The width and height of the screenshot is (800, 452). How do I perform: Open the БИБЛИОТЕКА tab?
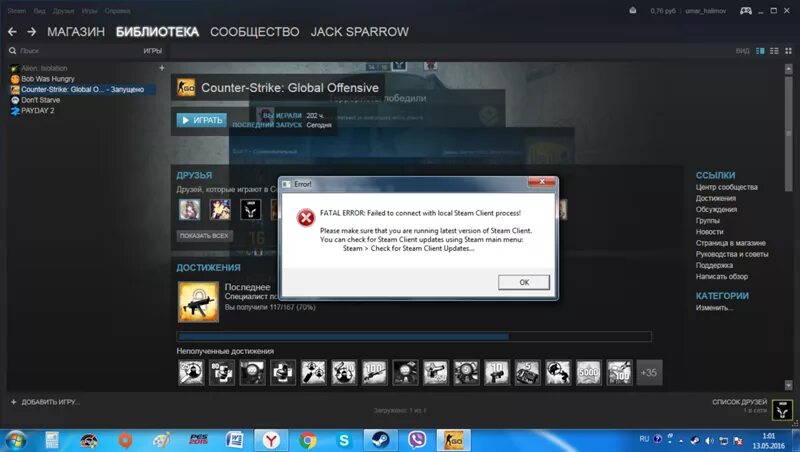(x=157, y=32)
